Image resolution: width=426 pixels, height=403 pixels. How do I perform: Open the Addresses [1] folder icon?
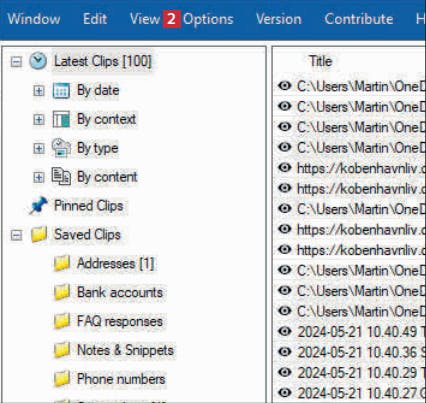point(62,263)
